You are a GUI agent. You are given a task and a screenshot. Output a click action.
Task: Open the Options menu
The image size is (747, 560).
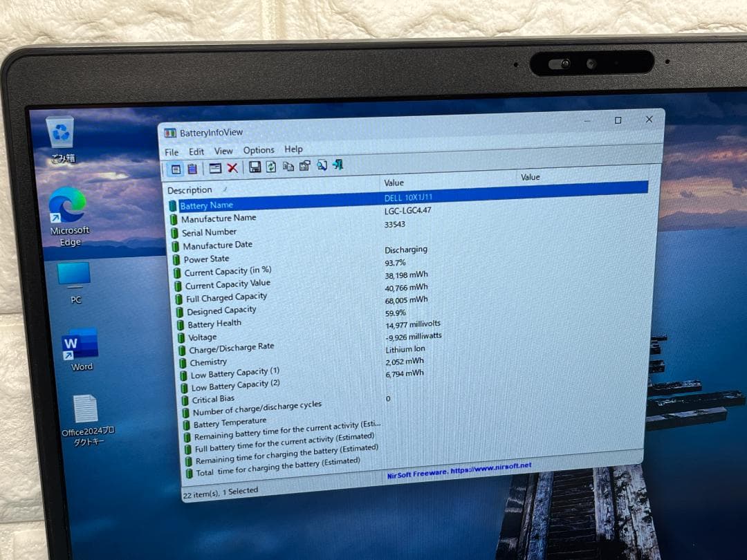259,149
